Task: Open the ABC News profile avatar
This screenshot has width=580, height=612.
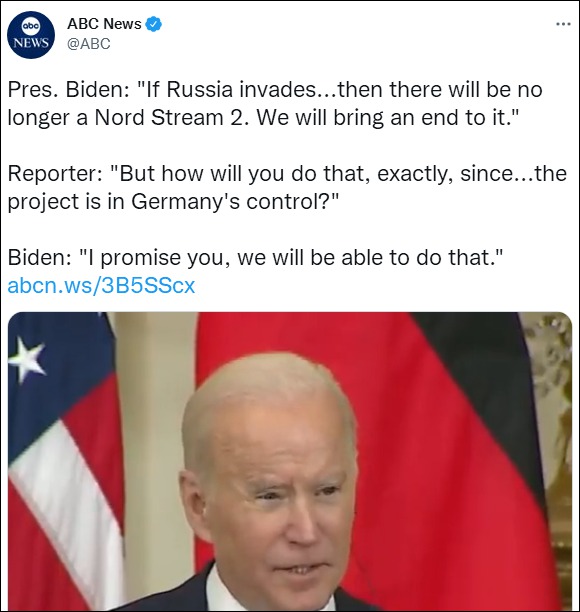Action: (x=31, y=35)
